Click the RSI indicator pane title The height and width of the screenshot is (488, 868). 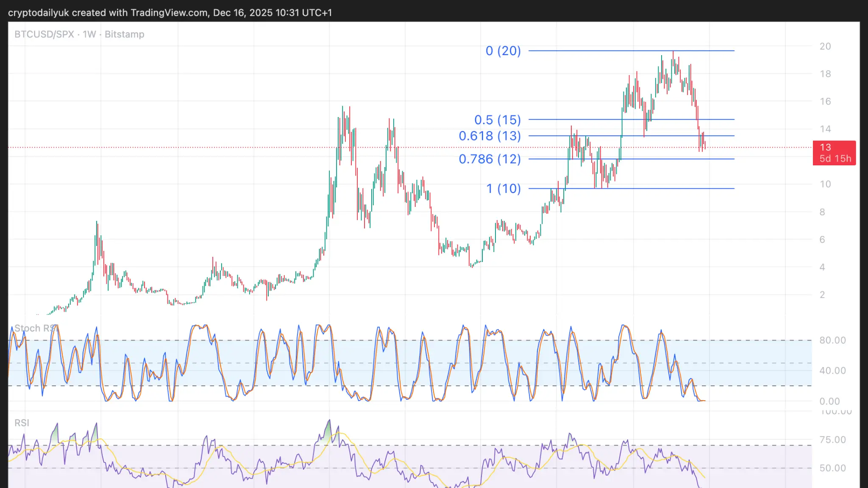pos(22,423)
